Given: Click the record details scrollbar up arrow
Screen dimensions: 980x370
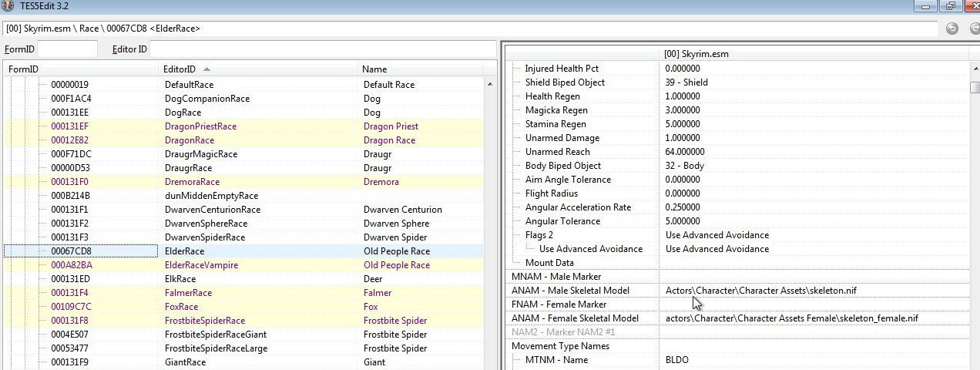Looking at the screenshot, I should (975, 68).
